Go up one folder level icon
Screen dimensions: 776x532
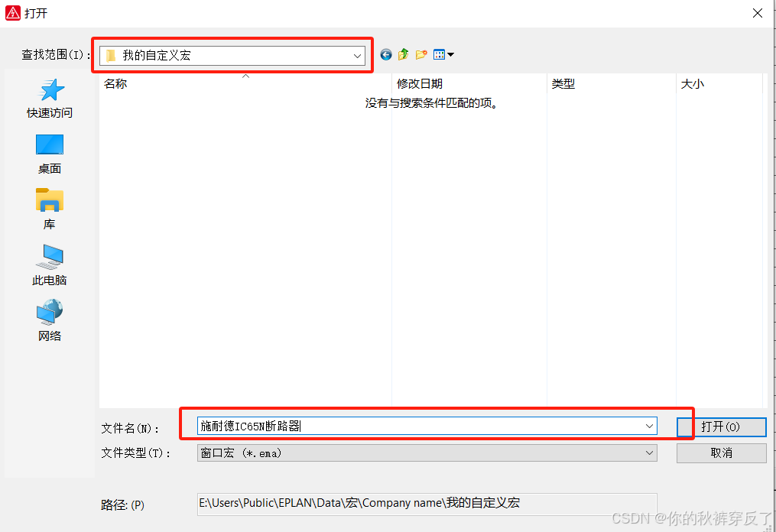click(404, 54)
